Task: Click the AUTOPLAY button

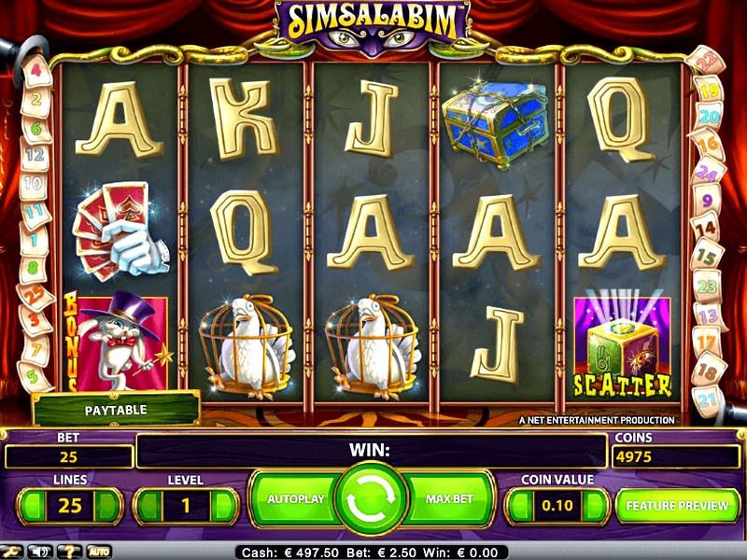Action: pos(295,499)
